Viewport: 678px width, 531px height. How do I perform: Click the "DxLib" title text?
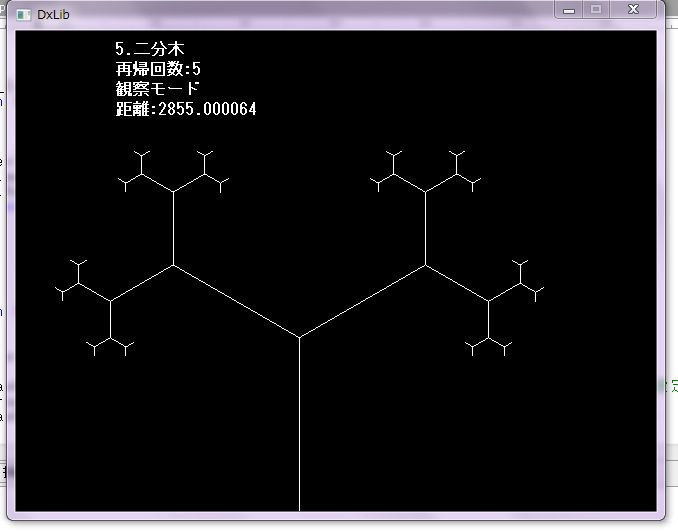53,15
